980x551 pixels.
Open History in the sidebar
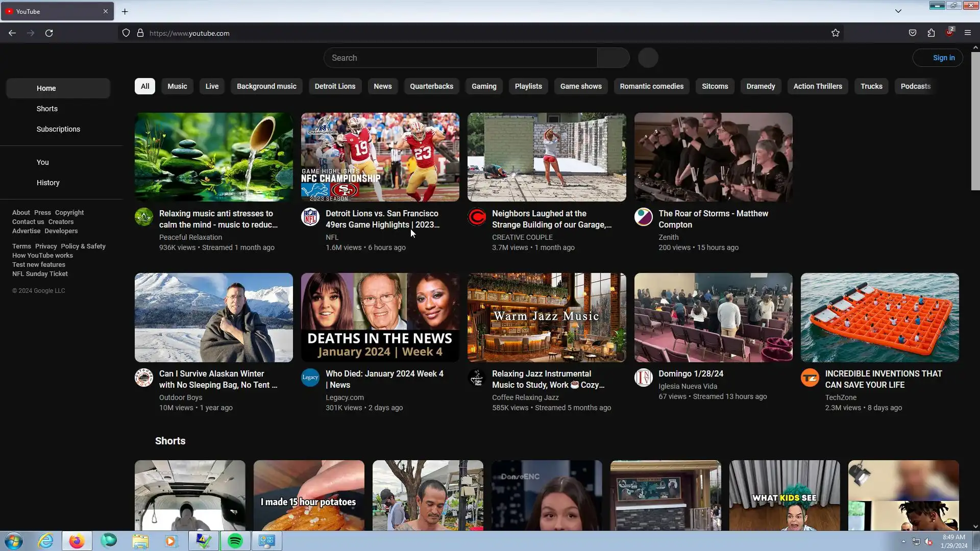point(48,183)
